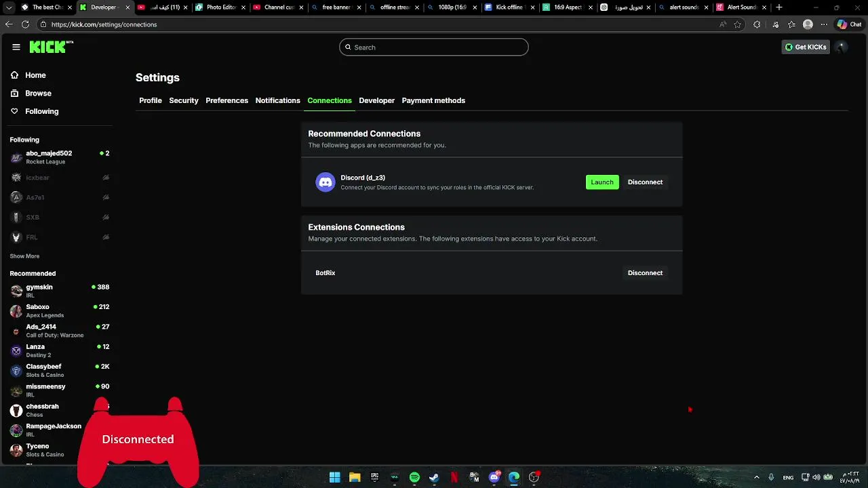This screenshot has width=868, height=488.
Task: Show hidden system tray icons
Action: [x=757, y=477]
